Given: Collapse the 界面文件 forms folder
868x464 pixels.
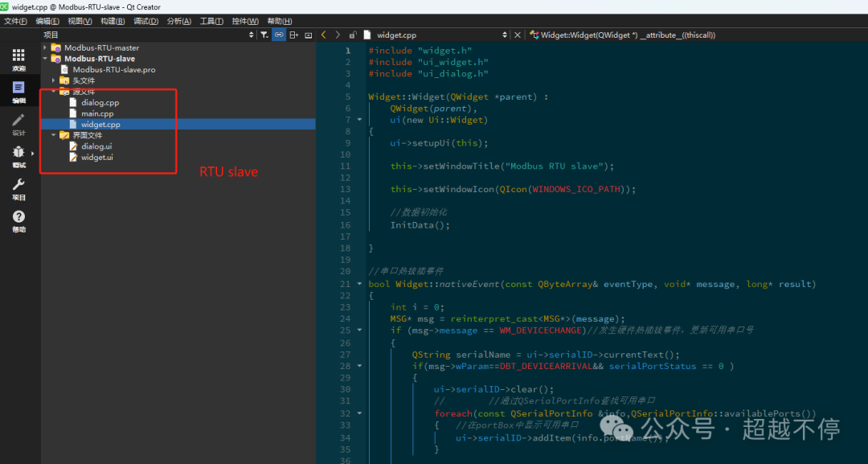Looking at the screenshot, I should (x=54, y=135).
